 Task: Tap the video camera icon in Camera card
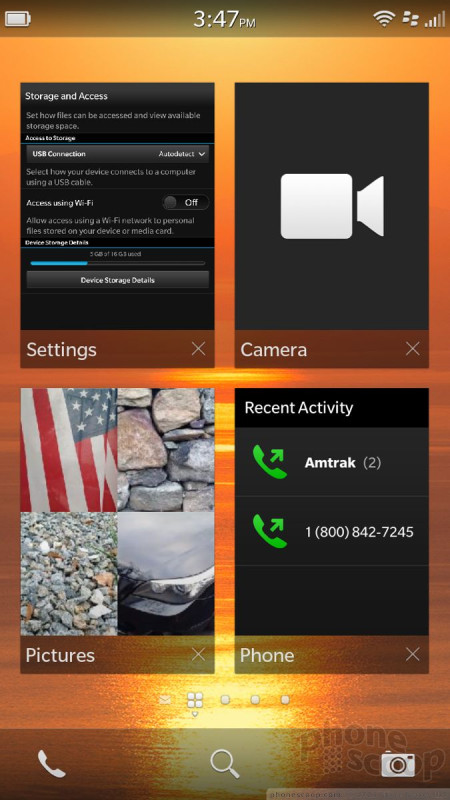332,206
